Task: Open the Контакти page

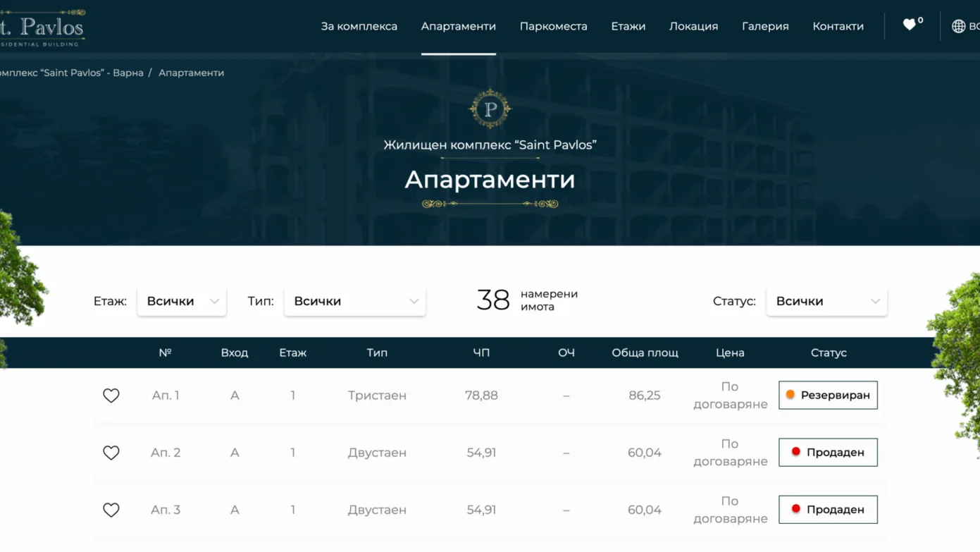Action: 838,26
